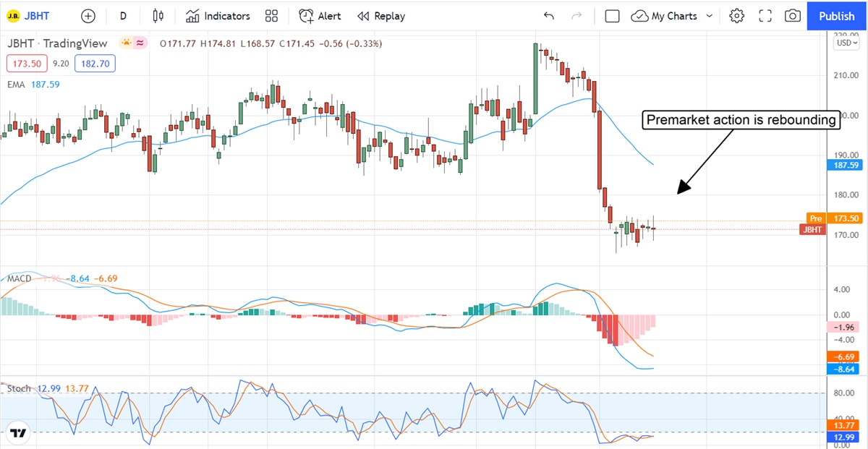Screen dimensions: 868x449
Task: Open the layout setup square icon
Action: click(x=612, y=16)
